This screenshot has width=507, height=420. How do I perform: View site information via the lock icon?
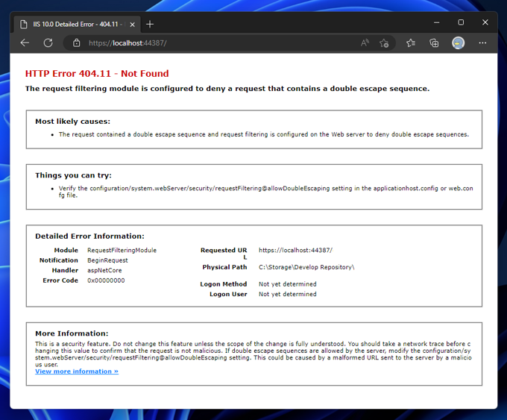(76, 43)
